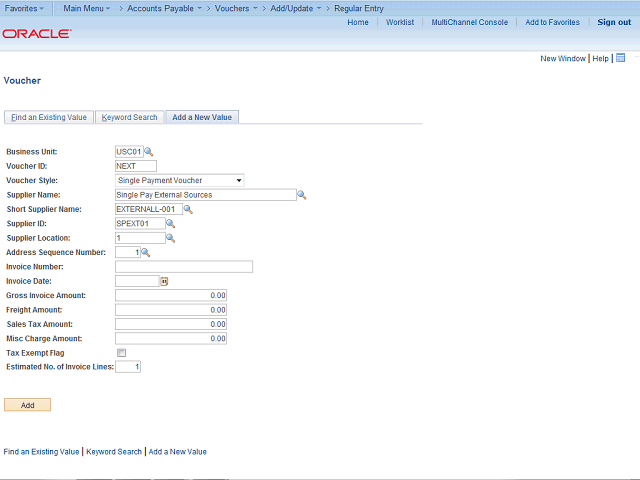The image size is (640, 480).
Task: Open New Window link
Action: click(x=563, y=58)
